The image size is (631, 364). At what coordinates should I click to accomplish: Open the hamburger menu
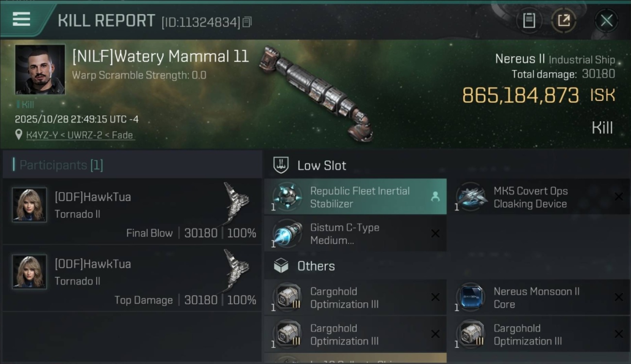tap(21, 19)
